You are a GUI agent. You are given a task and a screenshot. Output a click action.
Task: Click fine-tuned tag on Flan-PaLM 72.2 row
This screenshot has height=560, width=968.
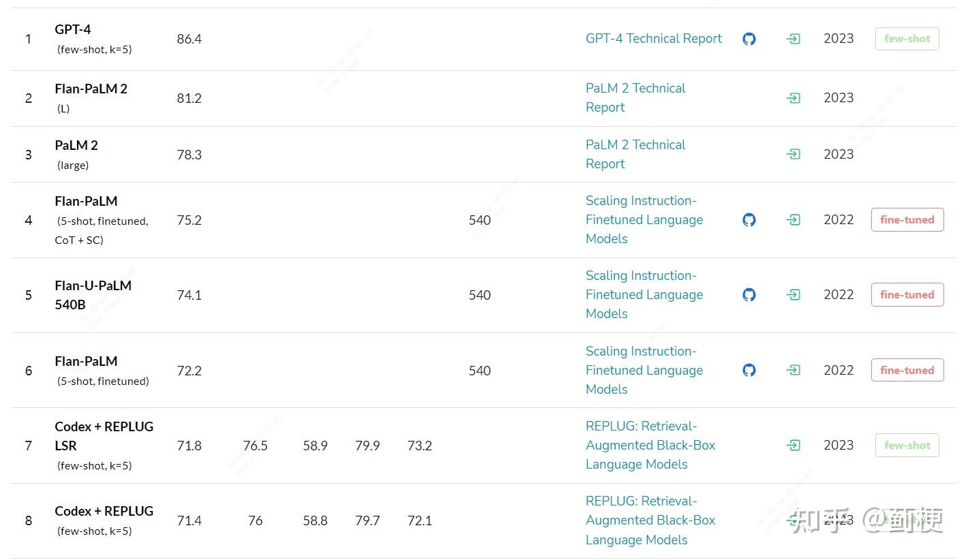[x=907, y=371]
